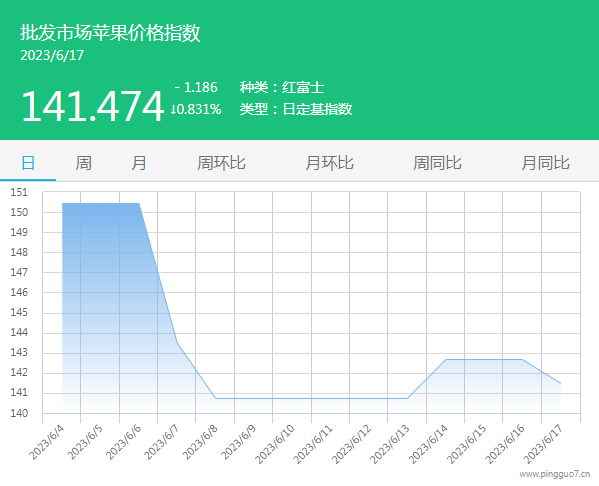
Task: Click the 2023/6/7 x-axis label
Action: tap(161, 442)
